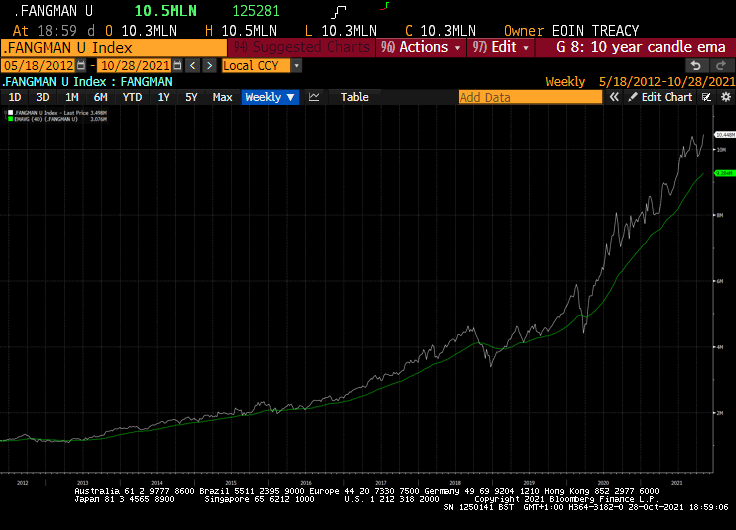The height and width of the screenshot is (530, 736).
Task: Click the volume value 125281
Action: 256,11
